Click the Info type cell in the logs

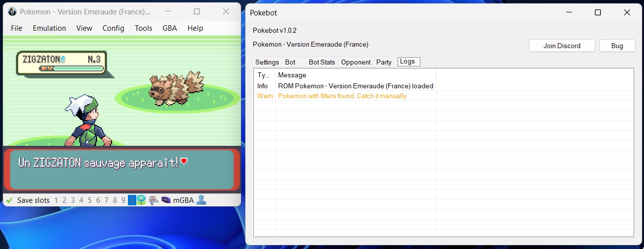263,86
